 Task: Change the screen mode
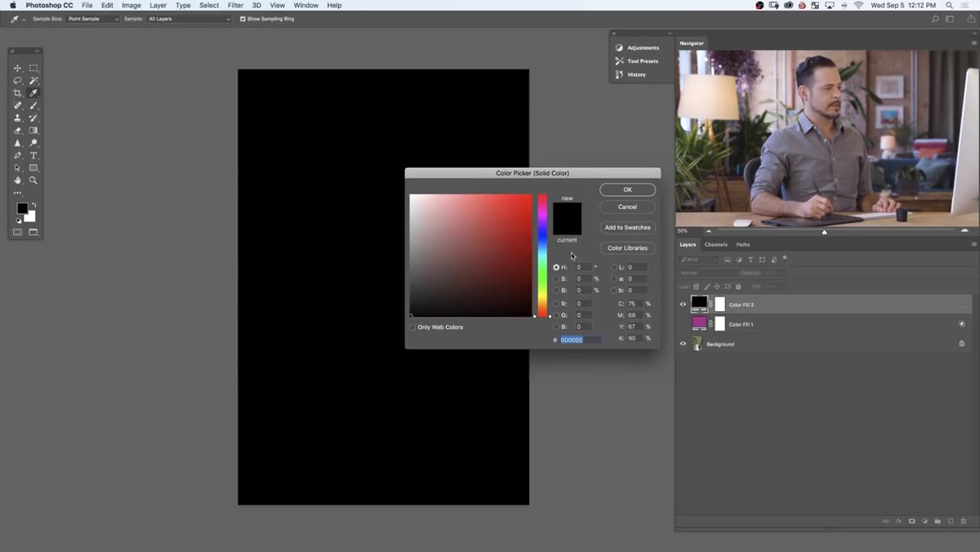click(33, 232)
